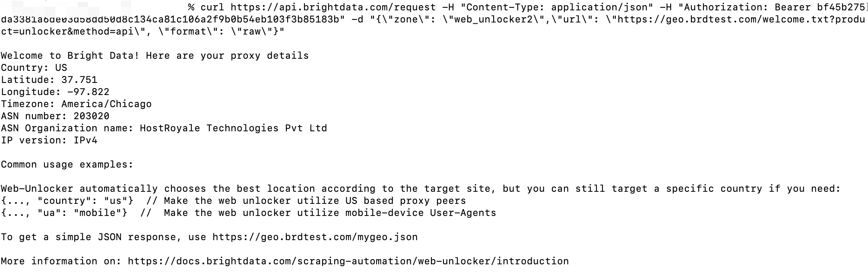Select the Latitude value 37.751
The height and width of the screenshot is (279, 868).
click(79, 80)
